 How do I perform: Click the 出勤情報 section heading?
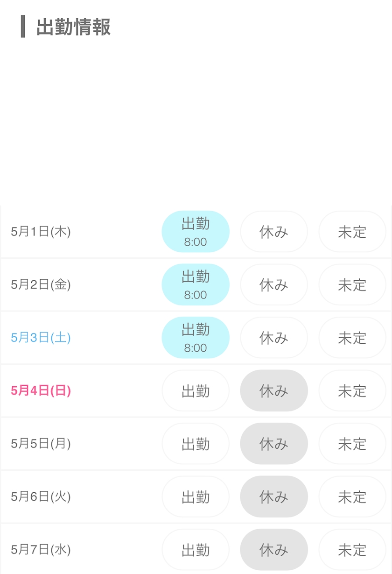point(73,27)
